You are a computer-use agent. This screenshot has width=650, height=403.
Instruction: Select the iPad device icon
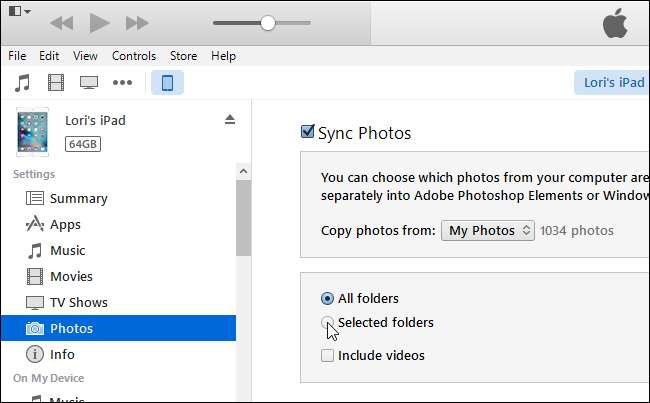(x=167, y=83)
